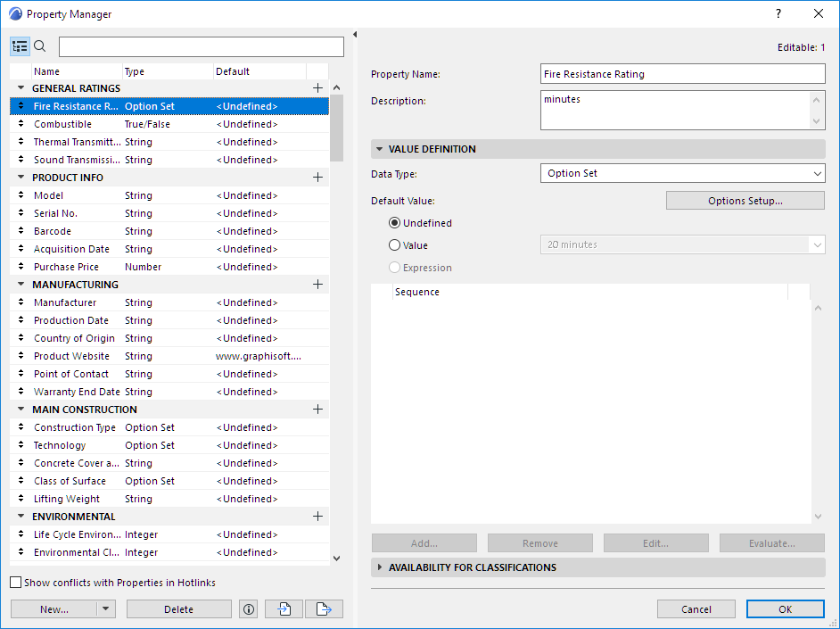The height and width of the screenshot is (629, 840).
Task: Switch to the tree list view icon
Action: point(20,46)
